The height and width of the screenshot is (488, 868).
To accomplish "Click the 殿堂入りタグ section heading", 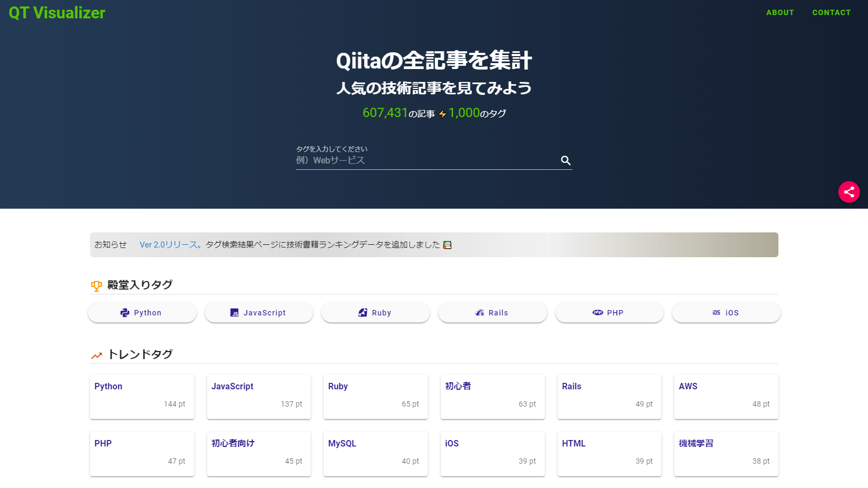I will tap(140, 285).
